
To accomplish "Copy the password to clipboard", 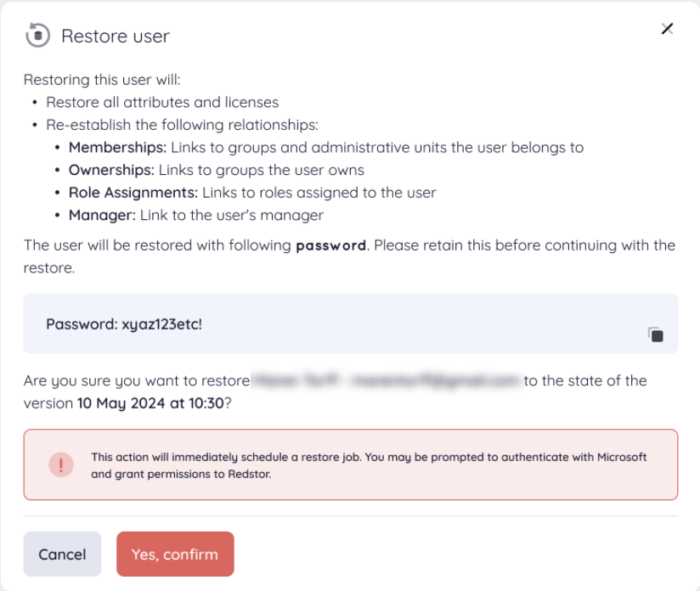I will (x=656, y=335).
